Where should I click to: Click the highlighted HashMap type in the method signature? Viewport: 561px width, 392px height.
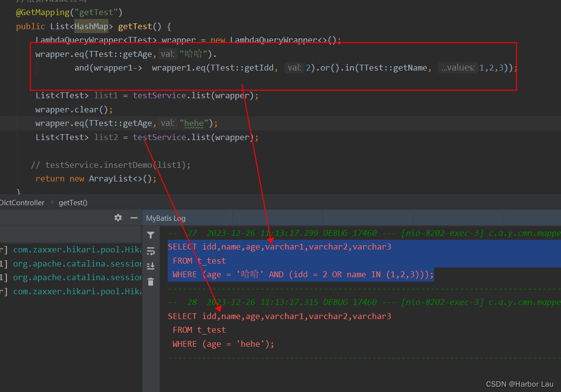tap(91, 26)
